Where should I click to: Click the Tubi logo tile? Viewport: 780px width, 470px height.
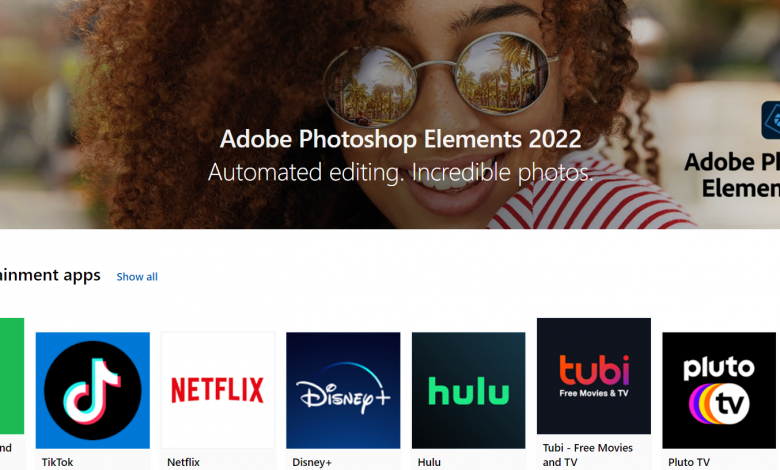click(593, 376)
